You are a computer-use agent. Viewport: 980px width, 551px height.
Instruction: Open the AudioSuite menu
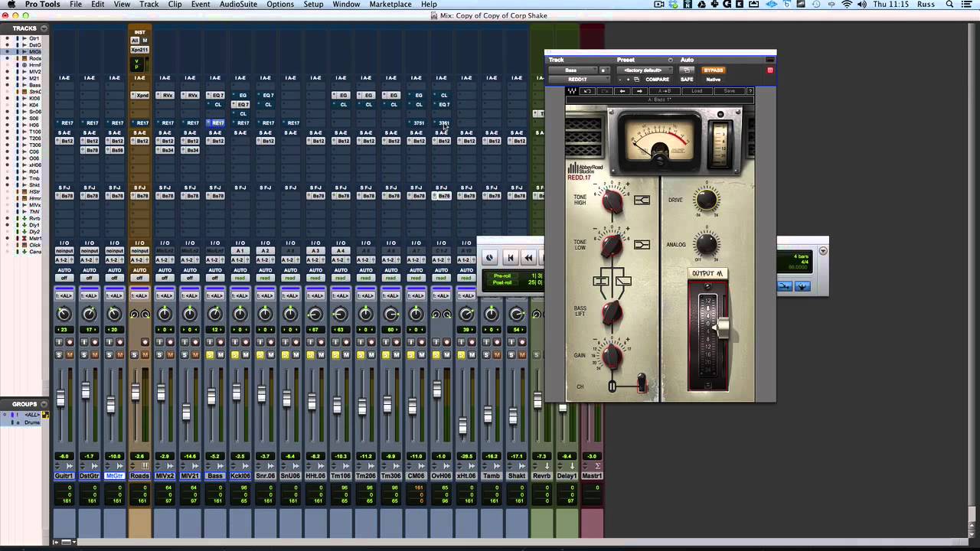238,5
